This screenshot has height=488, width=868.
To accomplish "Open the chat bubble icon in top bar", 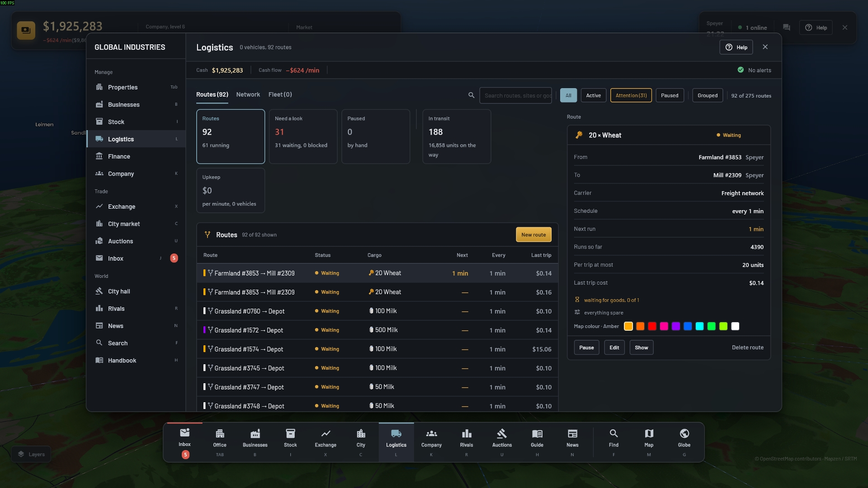I will pyautogui.click(x=787, y=28).
